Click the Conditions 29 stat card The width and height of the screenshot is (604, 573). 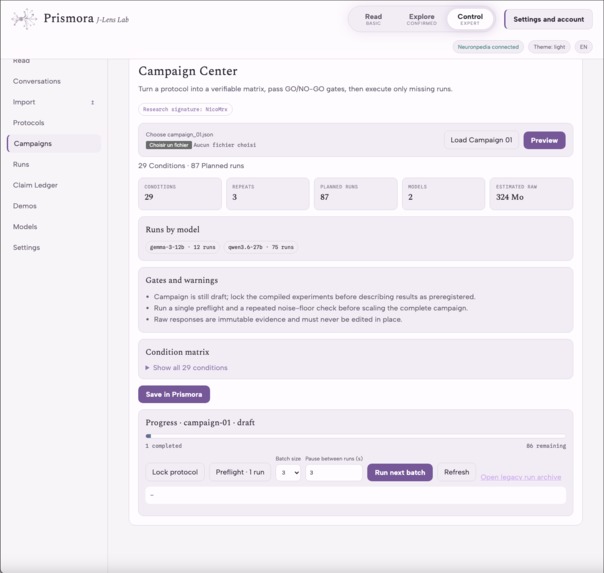tap(180, 194)
